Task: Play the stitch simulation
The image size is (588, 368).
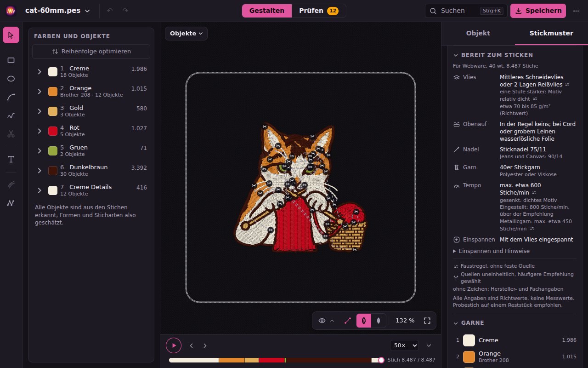Action: coord(174,345)
